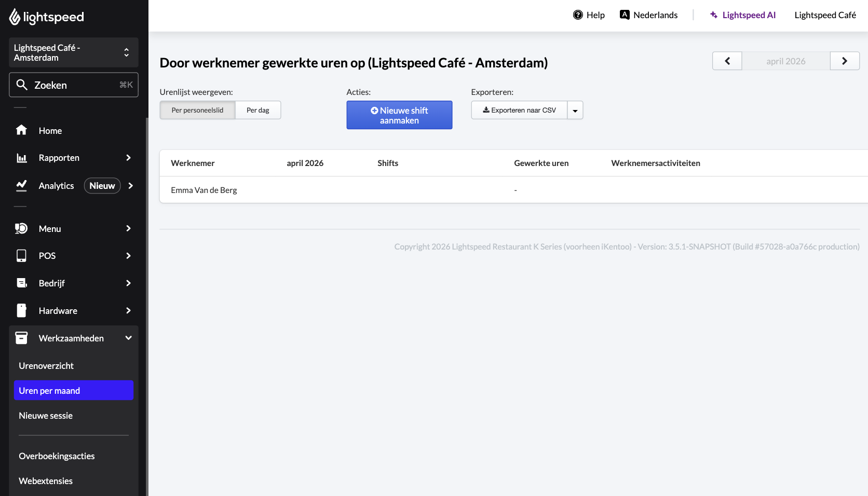Image resolution: width=868 pixels, height=496 pixels.
Task: Expand the Hardware section chevron
Action: (128, 311)
